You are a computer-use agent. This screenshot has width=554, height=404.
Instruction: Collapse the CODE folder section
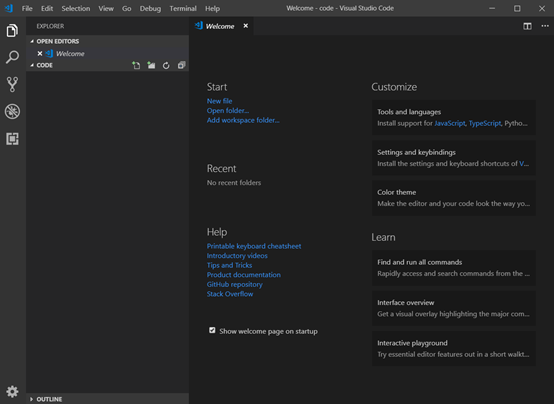click(x=32, y=65)
